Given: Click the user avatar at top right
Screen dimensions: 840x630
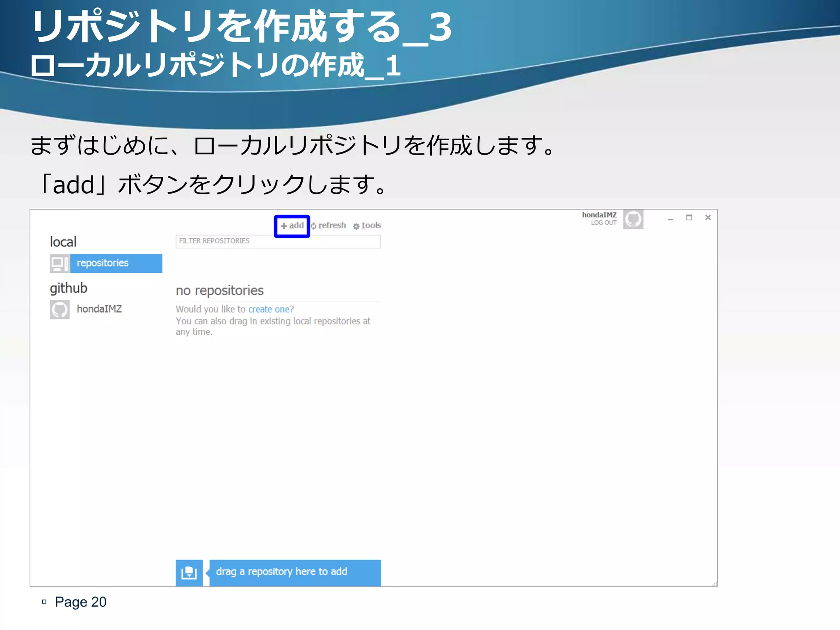Looking at the screenshot, I should (x=633, y=219).
